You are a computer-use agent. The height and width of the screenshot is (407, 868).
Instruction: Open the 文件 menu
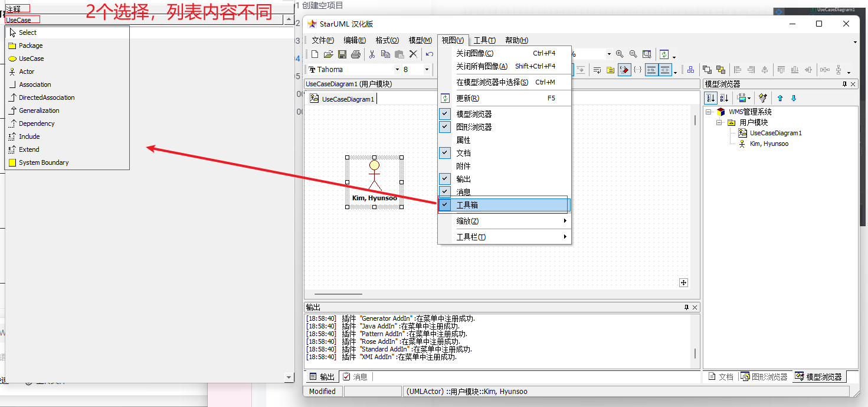(323, 40)
